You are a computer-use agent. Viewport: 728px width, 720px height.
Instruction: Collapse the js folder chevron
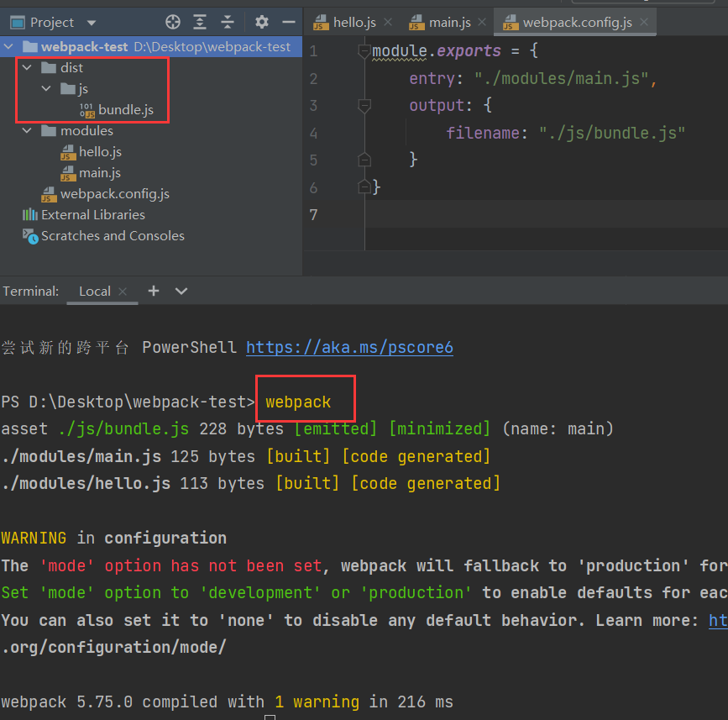[x=46, y=88]
